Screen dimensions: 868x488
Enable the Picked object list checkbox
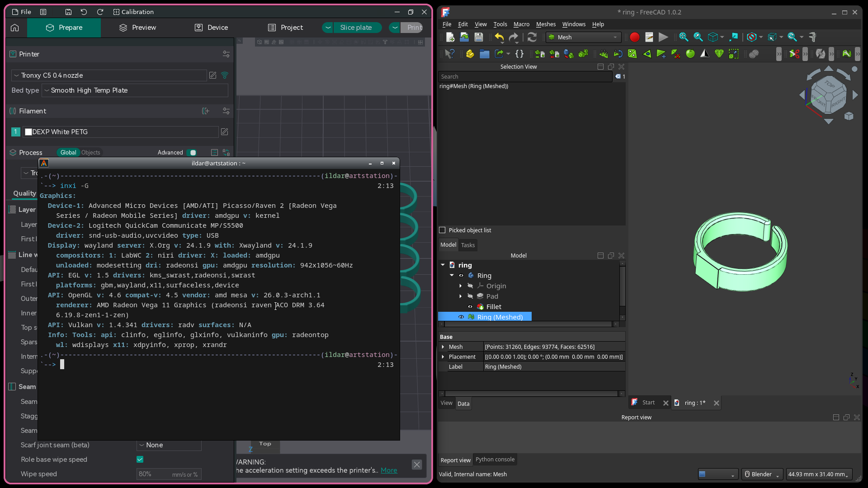[443, 230]
